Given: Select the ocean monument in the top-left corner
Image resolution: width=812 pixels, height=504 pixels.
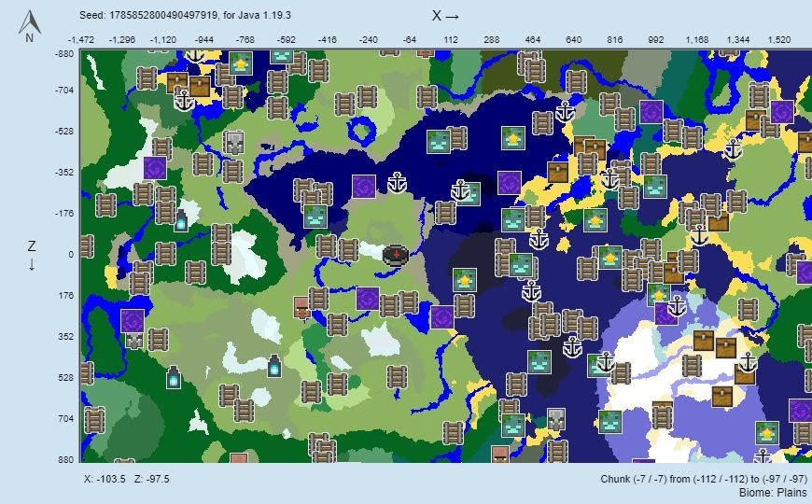Looking at the screenshot, I should coord(240,63).
